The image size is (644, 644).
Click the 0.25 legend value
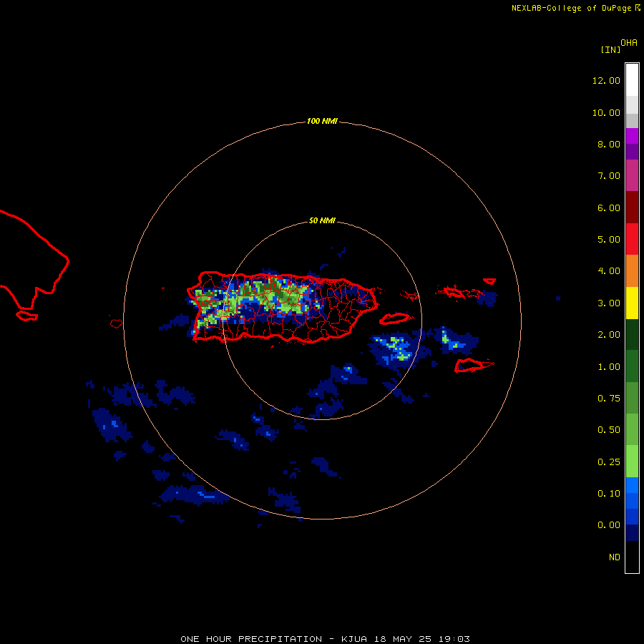coord(609,462)
